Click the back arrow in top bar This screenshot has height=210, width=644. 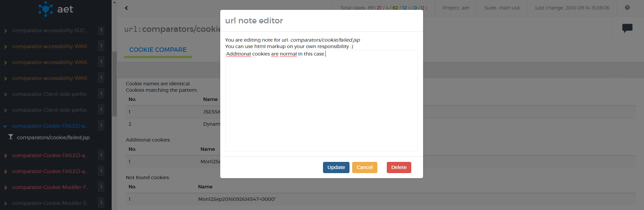(x=126, y=8)
